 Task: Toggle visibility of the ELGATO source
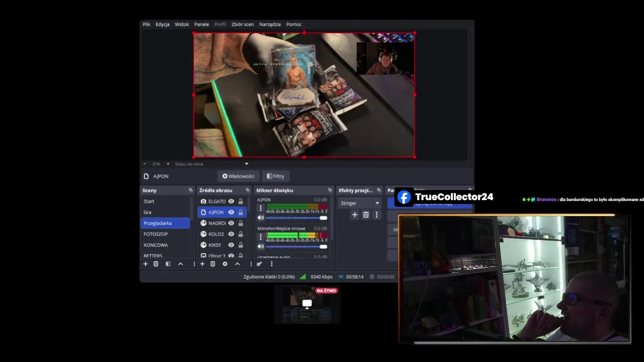click(231, 201)
